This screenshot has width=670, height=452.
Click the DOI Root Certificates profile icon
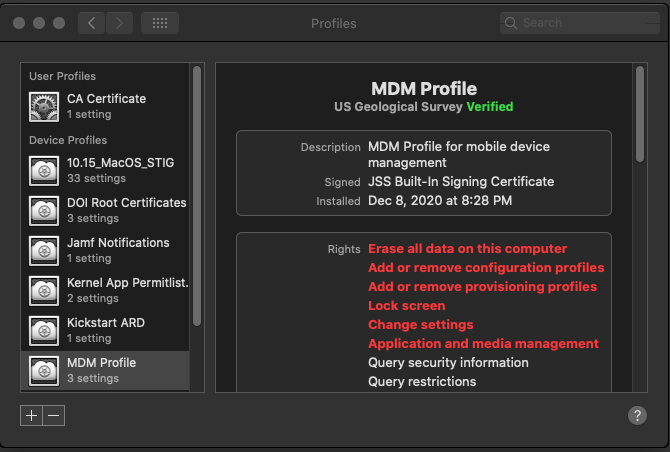(x=44, y=211)
